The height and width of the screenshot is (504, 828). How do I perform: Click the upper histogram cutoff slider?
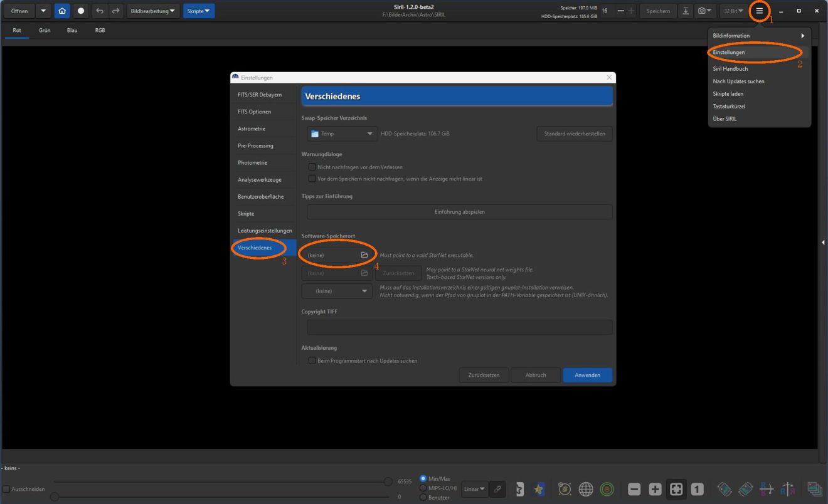pyautogui.click(x=388, y=481)
